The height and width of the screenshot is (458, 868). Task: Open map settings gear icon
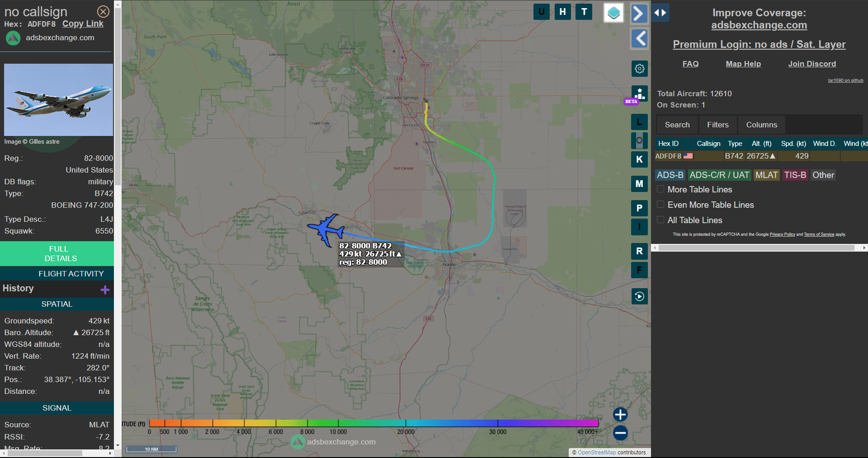[x=639, y=69]
